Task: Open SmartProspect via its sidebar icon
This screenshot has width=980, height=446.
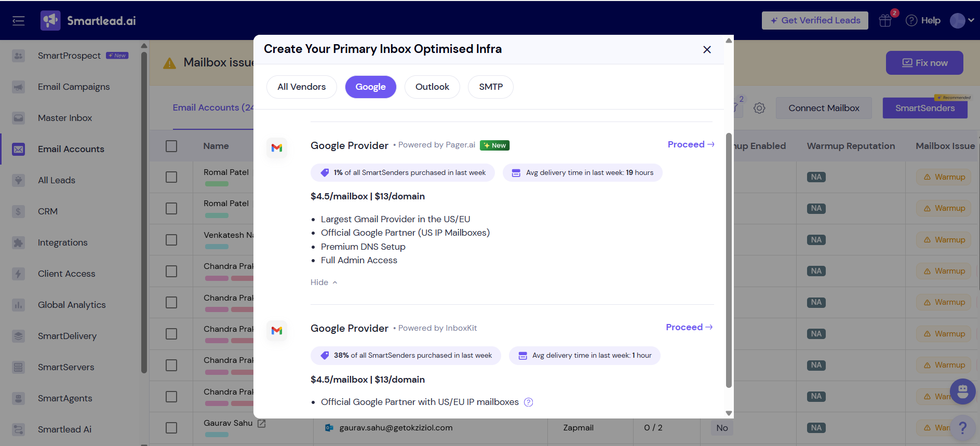Action: 19,56
